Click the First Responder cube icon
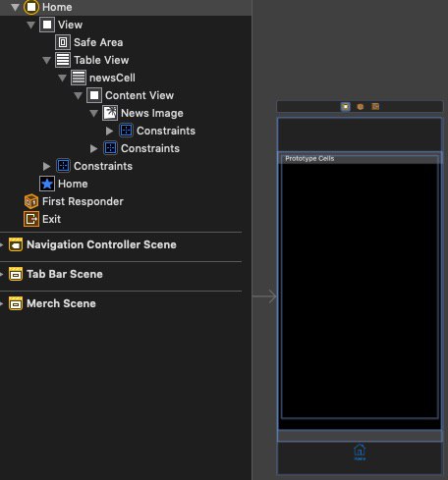The image size is (448, 480). (x=31, y=201)
